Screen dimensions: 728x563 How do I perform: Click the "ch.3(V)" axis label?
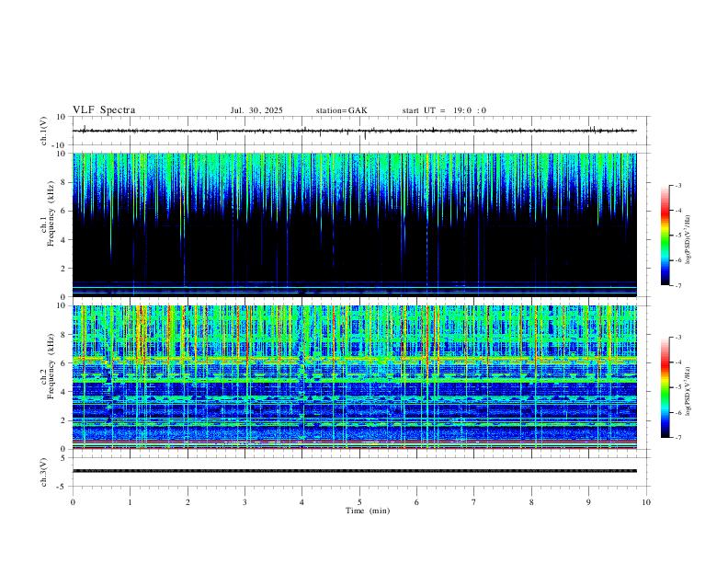tap(44, 472)
